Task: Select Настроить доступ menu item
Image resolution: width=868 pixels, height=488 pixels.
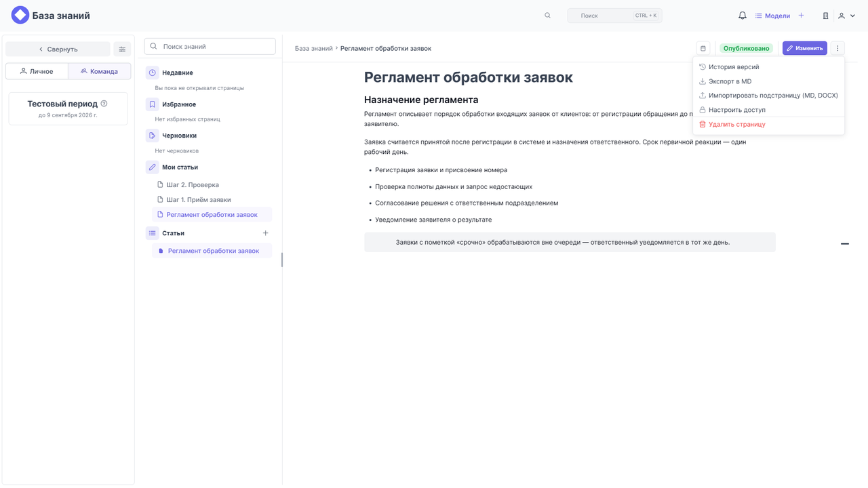Action: (768, 110)
